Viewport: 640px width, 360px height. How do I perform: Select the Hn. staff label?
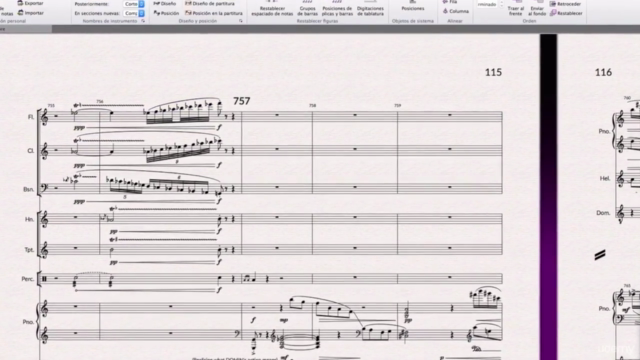(29, 219)
